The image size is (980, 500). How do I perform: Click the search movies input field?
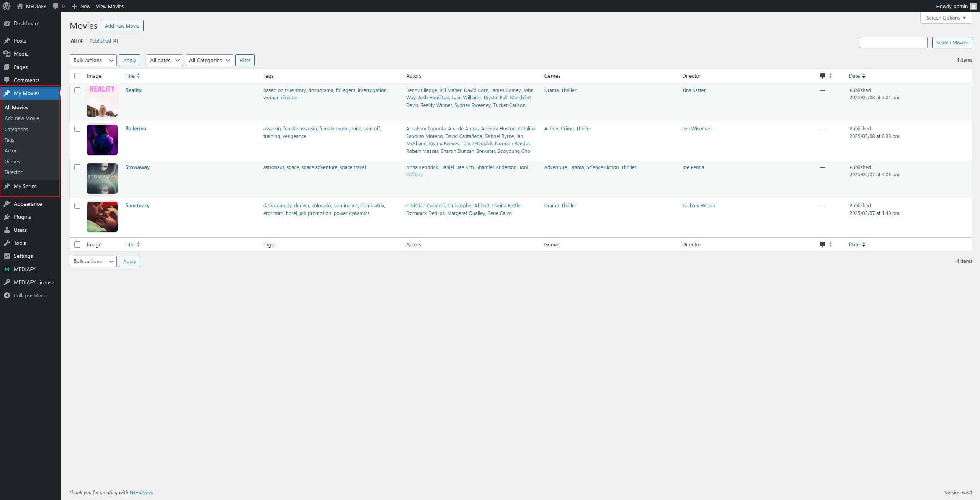(893, 43)
